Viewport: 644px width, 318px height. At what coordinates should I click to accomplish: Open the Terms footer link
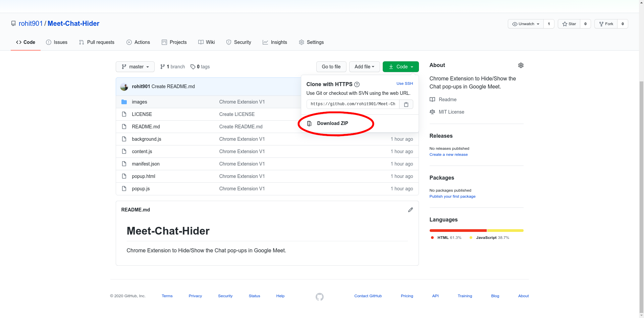pos(167,296)
